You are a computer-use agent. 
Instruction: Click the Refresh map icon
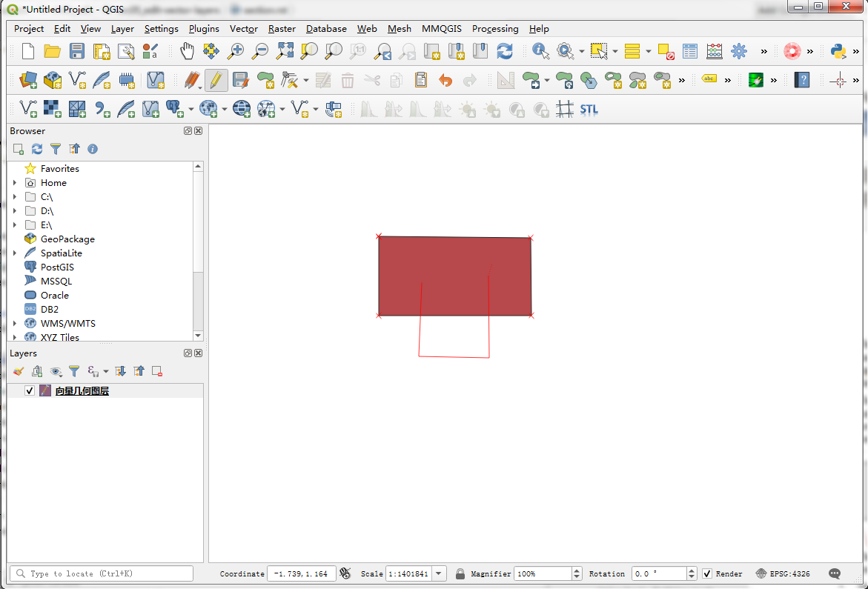pyautogui.click(x=504, y=51)
